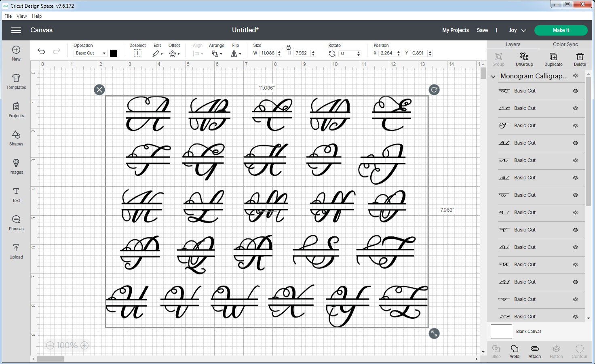Click the My Projects link
This screenshot has width=595, height=364.
[x=455, y=30]
